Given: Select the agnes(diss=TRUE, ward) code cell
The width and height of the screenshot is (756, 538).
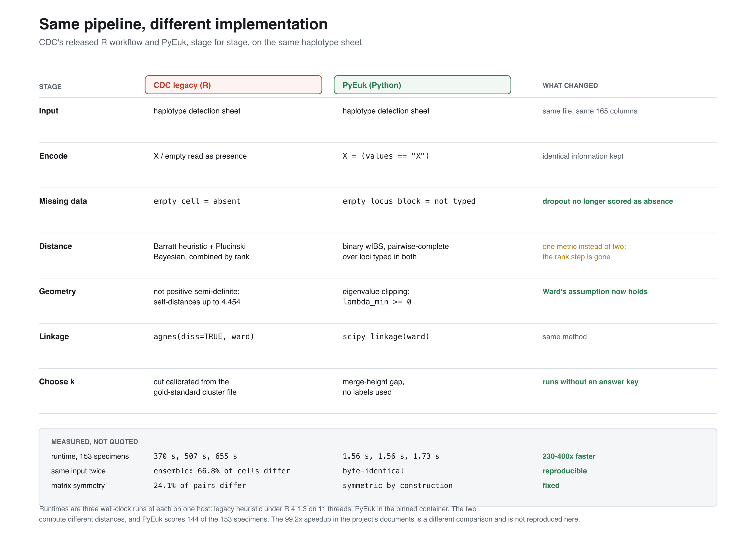Looking at the screenshot, I should [x=204, y=336].
